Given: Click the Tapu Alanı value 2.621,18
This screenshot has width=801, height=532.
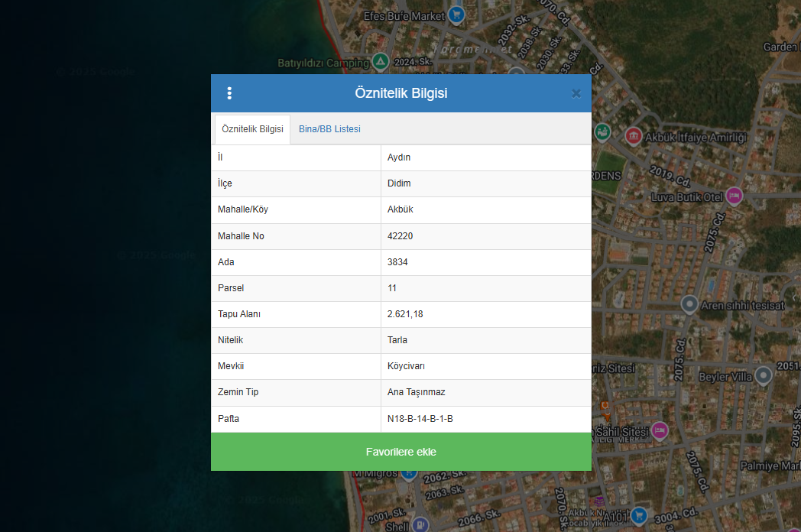Looking at the screenshot, I should coord(405,314).
